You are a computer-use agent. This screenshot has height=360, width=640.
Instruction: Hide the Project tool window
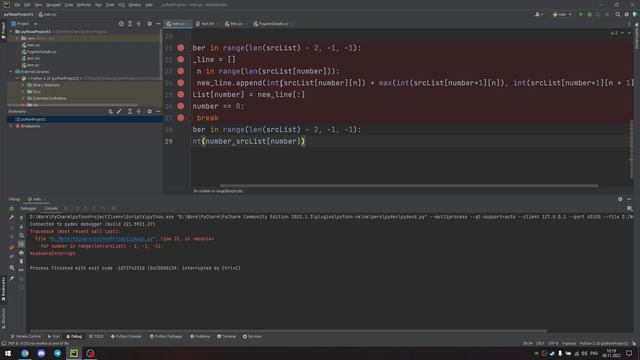point(158,24)
